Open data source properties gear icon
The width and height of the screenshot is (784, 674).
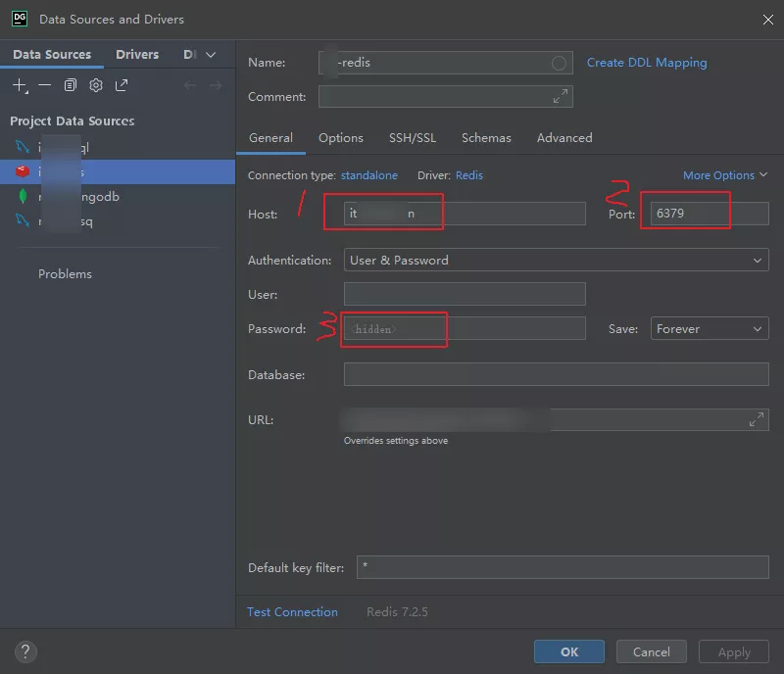[x=96, y=85]
